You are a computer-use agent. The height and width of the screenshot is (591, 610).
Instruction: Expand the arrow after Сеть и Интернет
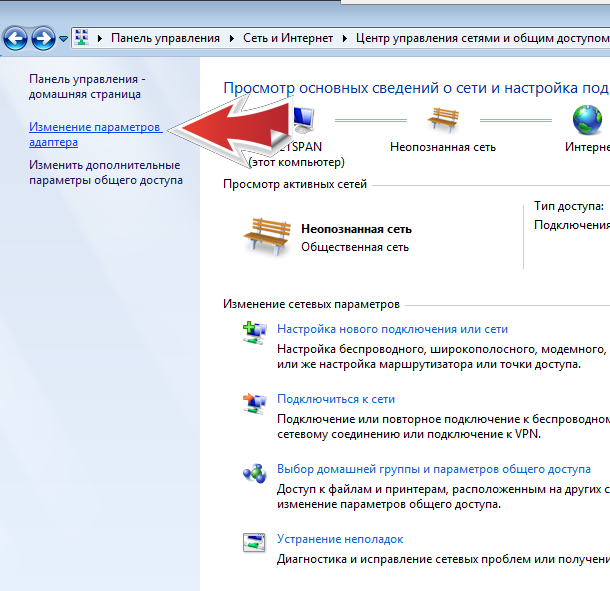(x=345, y=38)
